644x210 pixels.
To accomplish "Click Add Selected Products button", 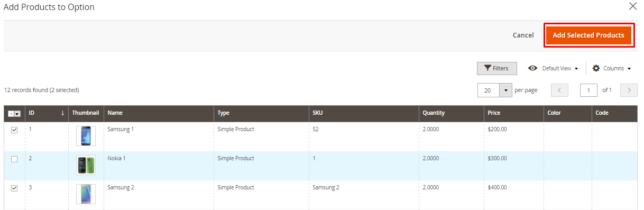I will tap(588, 35).
